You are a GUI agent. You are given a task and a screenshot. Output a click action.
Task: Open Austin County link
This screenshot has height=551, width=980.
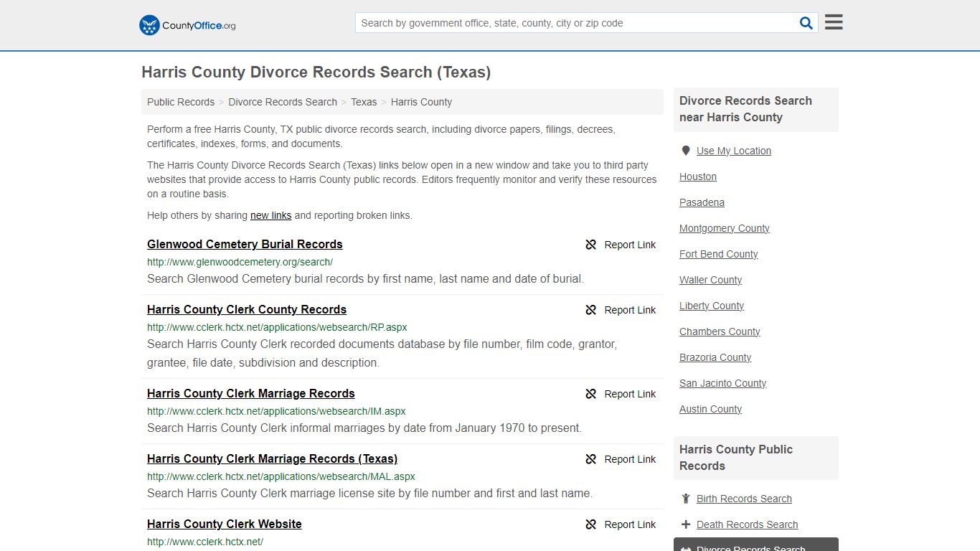tap(710, 409)
